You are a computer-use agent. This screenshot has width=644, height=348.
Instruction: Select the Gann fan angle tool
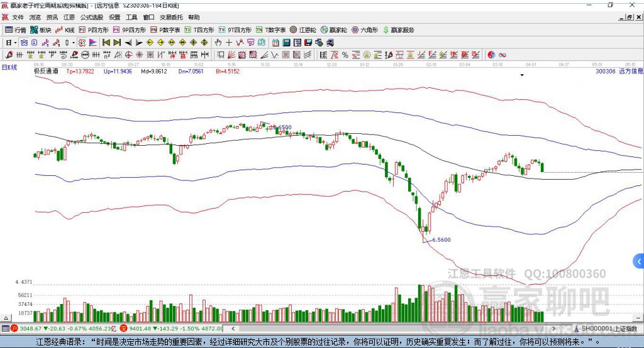[231, 55]
